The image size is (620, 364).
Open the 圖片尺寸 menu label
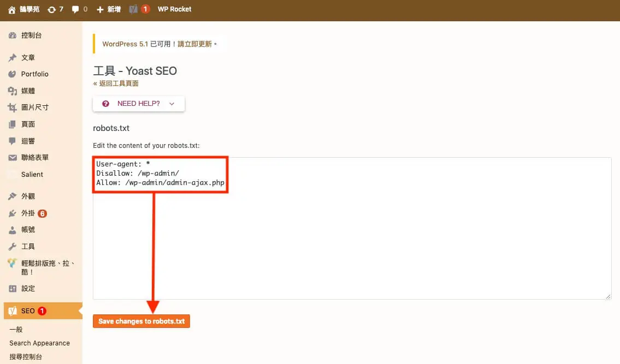click(x=35, y=107)
